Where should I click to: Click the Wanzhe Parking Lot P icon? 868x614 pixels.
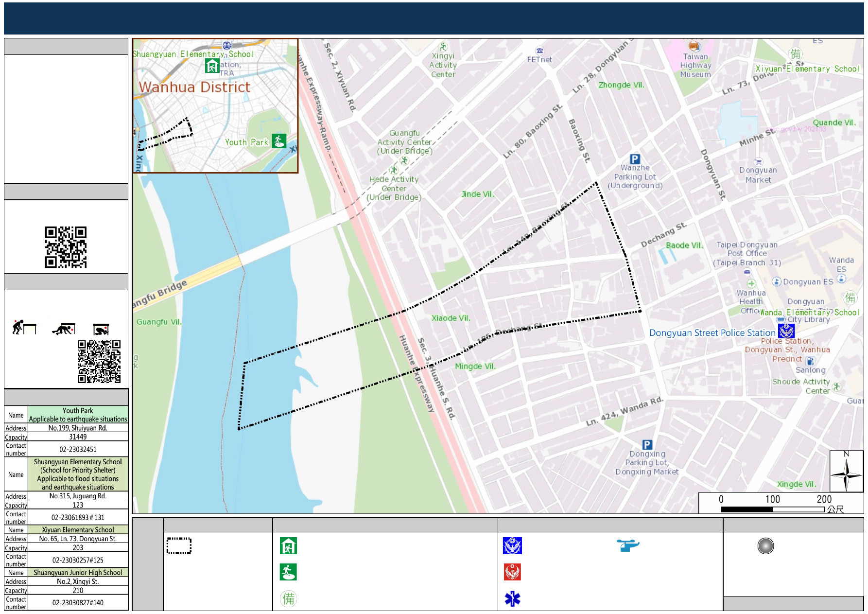[x=635, y=159]
